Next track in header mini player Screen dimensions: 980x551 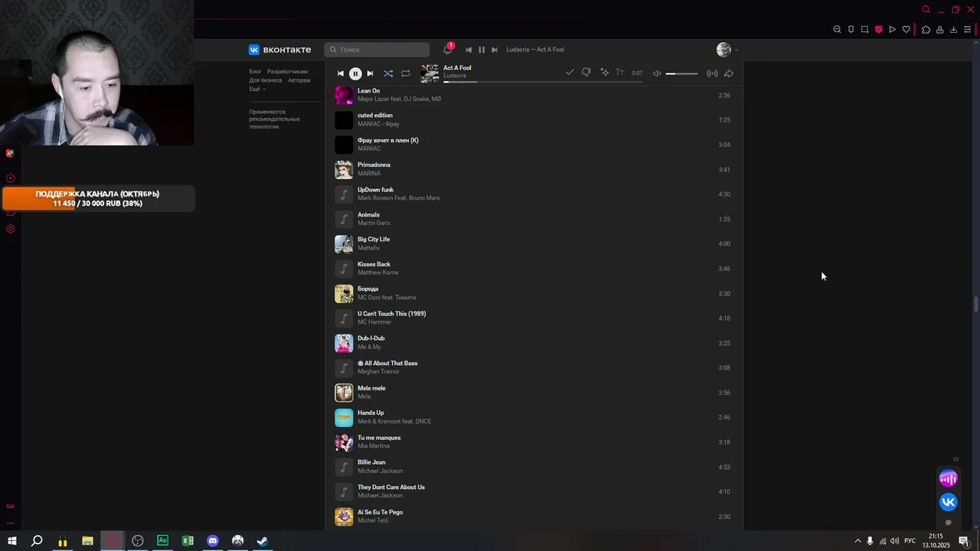(x=495, y=50)
